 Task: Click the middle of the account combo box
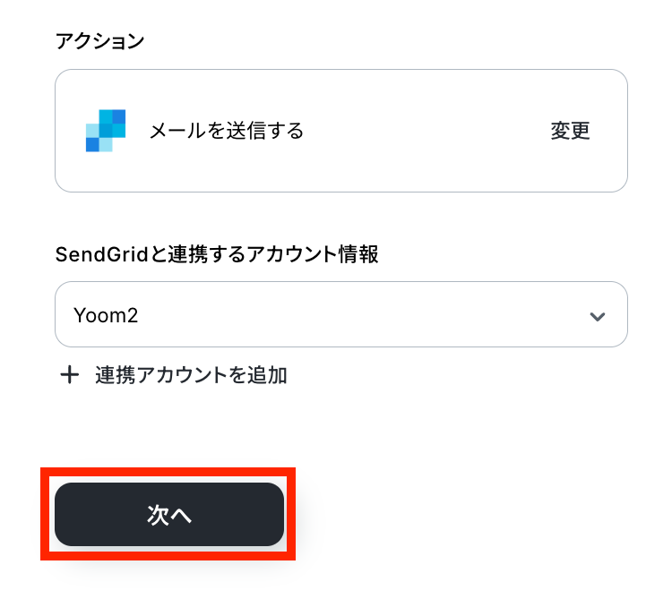(x=340, y=315)
